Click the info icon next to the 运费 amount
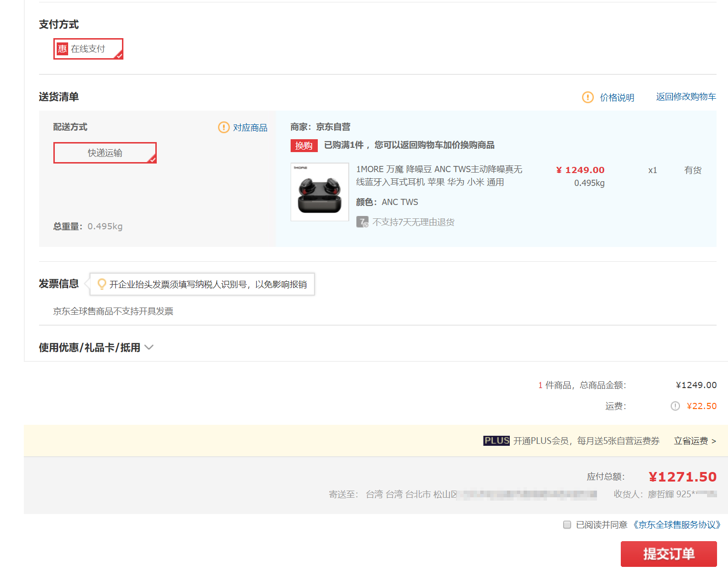The image size is (728, 585). pyautogui.click(x=675, y=406)
